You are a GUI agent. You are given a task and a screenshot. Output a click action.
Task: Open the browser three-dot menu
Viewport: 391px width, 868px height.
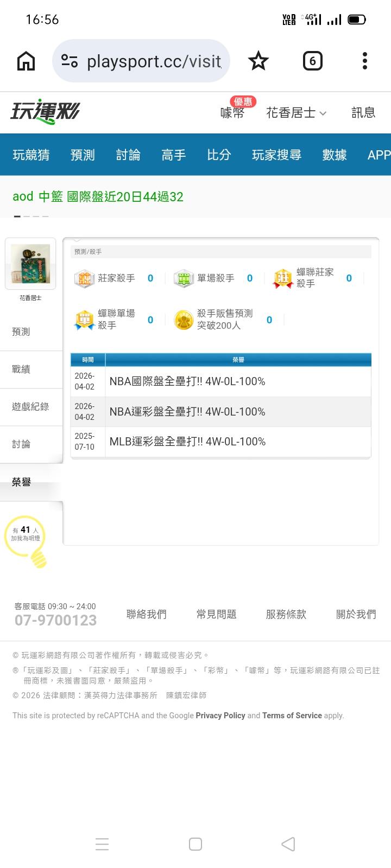point(364,61)
